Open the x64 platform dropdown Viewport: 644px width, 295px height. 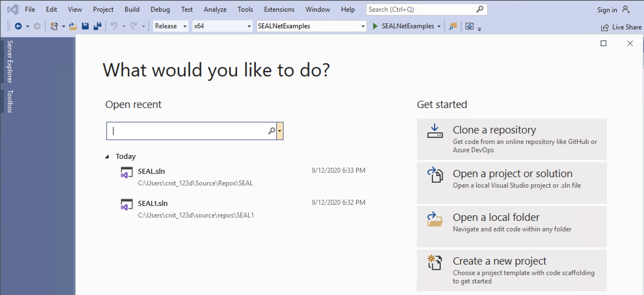[x=249, y=26]
